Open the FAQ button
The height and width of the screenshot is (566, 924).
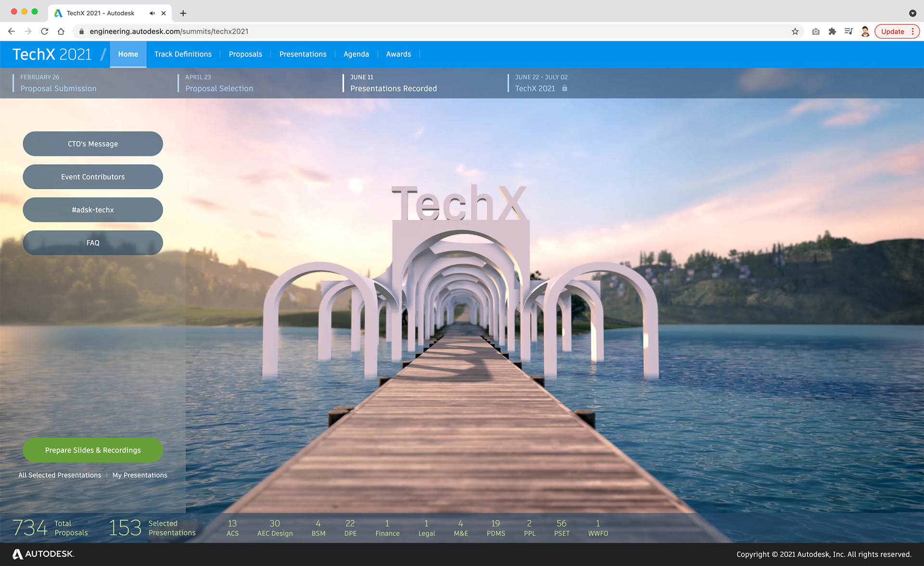tap(93, 243)
